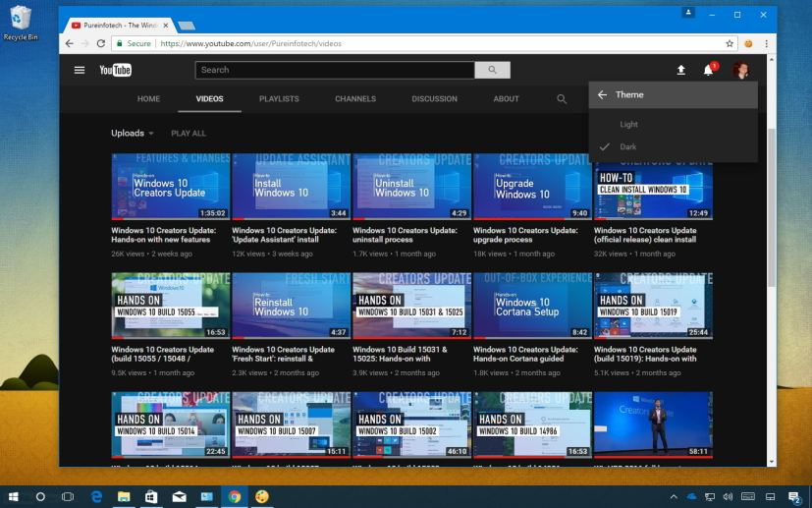Image resolution: width=812 pixels, height=508 pixels.
Task: Open the Windows Start menu
Action: pos(14,496)
